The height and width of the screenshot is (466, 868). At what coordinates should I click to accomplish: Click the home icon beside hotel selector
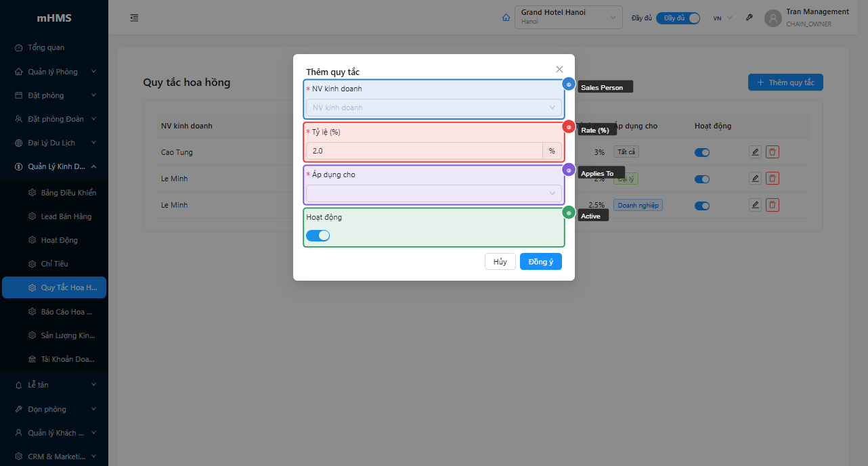tap(506, 18)
